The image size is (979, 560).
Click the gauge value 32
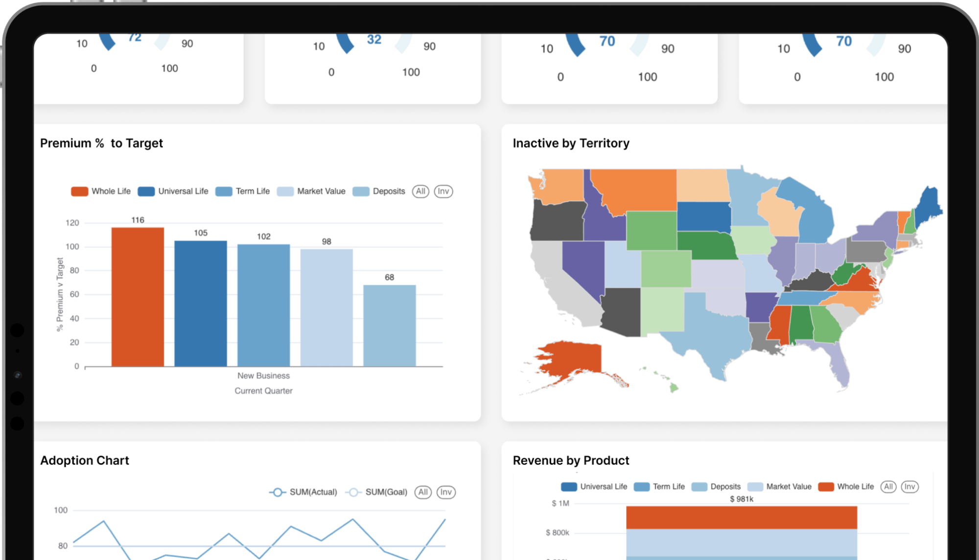(x=374, y=40)
